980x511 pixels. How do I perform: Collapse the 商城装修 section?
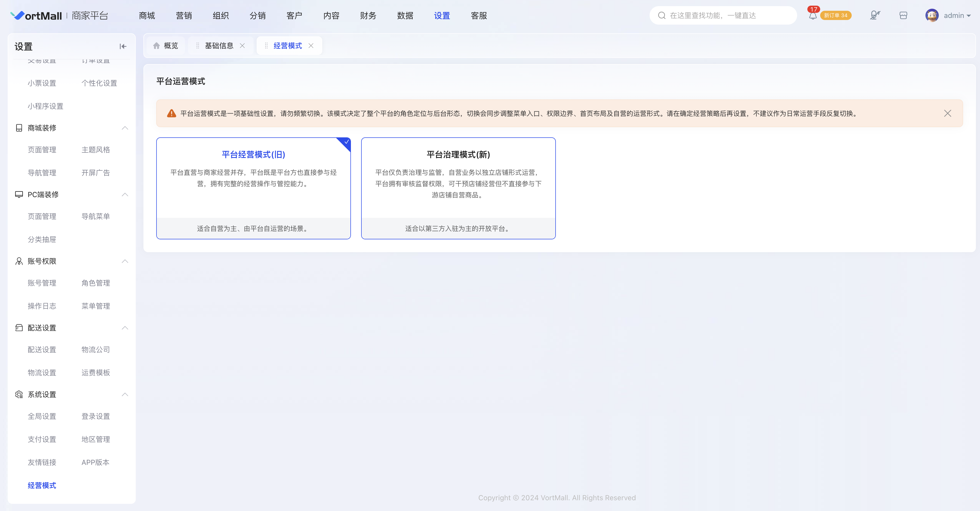(x=125, y=128)
